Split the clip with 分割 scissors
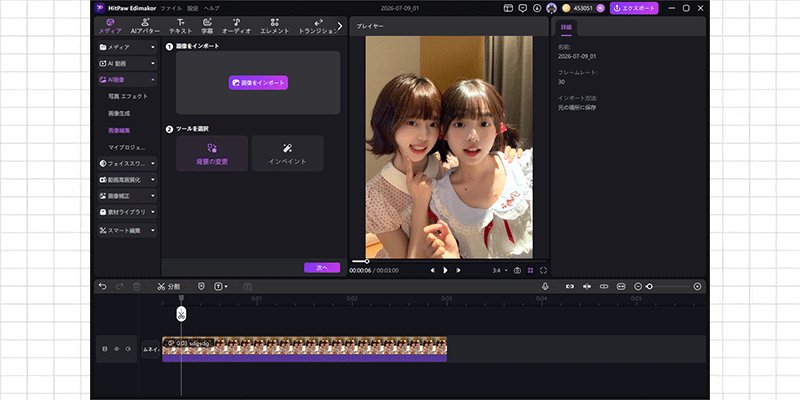The width and height of the screenshot is (800, 400). [x=168, y=287]
